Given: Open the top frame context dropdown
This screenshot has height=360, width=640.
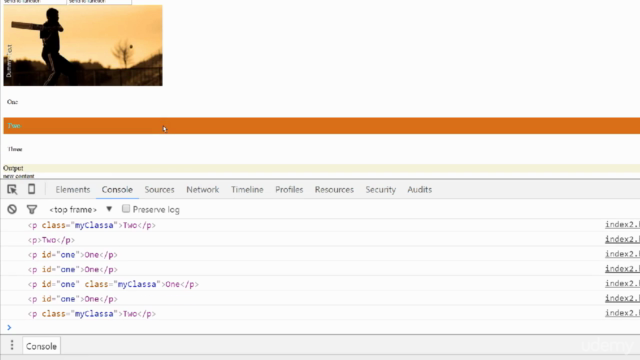Looking at the screenshot, I should [80, 209].
